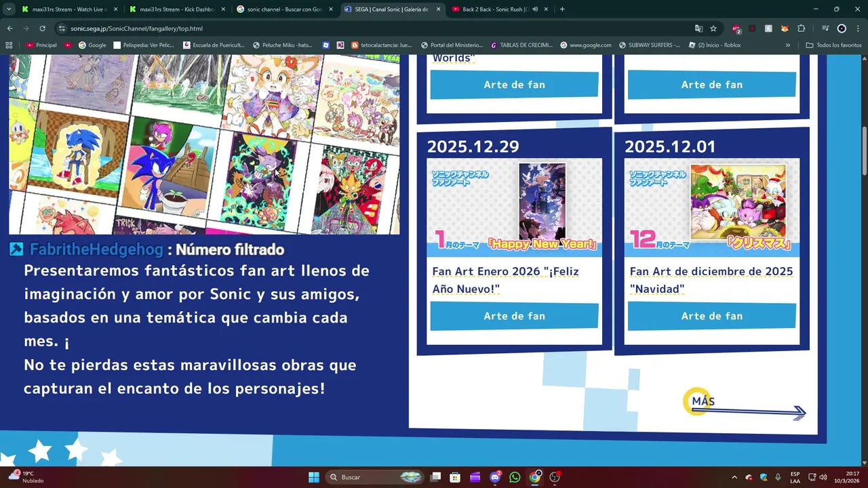The image size is (868, 488).
Task: Open the tetocalactancia bookmark
Action: (380, 45)
